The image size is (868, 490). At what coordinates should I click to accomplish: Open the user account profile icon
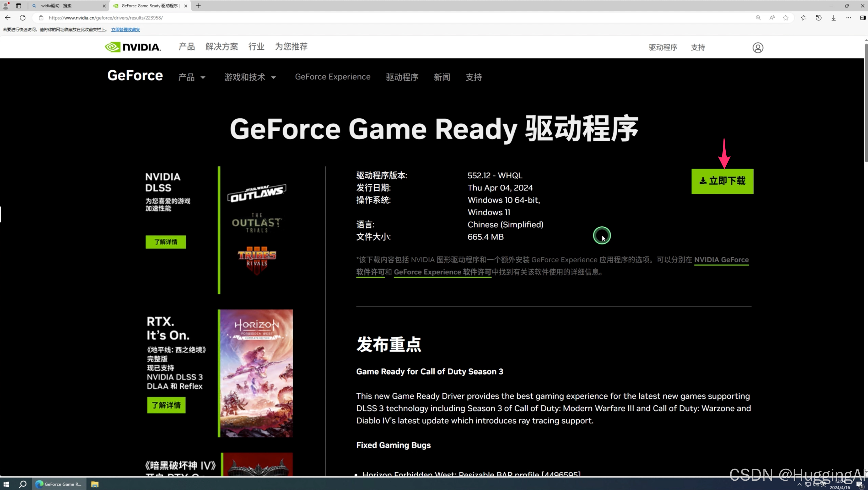click(x=757, y=47)
